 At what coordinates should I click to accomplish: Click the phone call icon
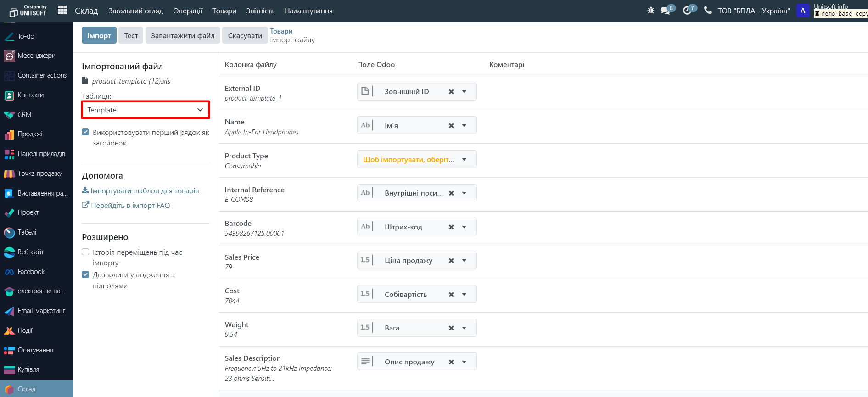pos(708,10)
